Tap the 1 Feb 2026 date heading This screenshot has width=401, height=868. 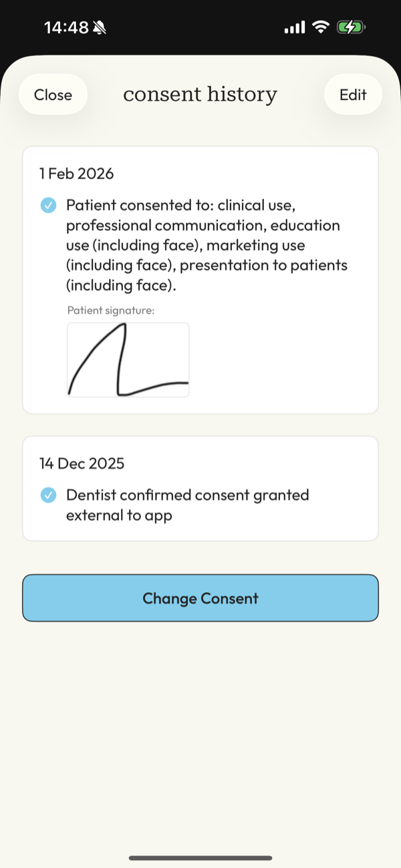click(76, 174)
